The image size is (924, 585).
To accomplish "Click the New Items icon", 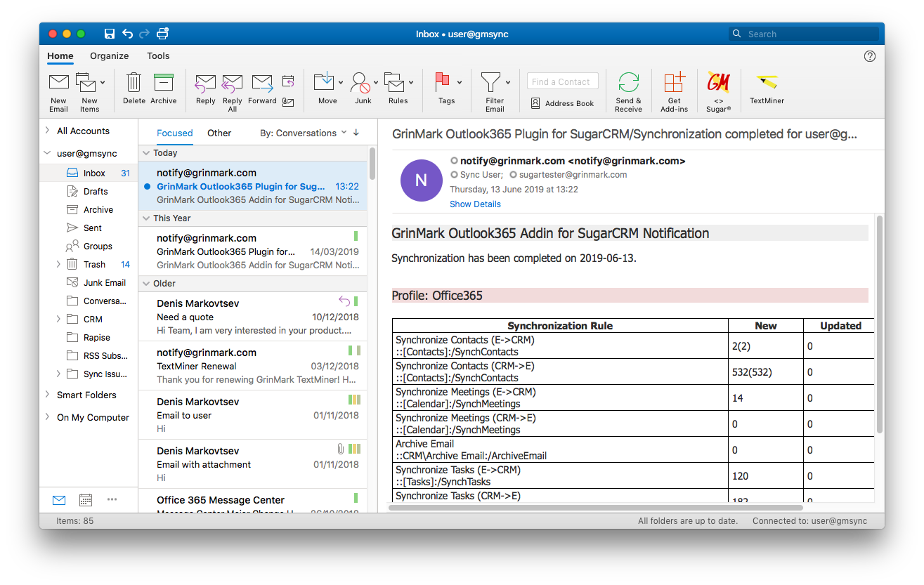I will [86, 82].
